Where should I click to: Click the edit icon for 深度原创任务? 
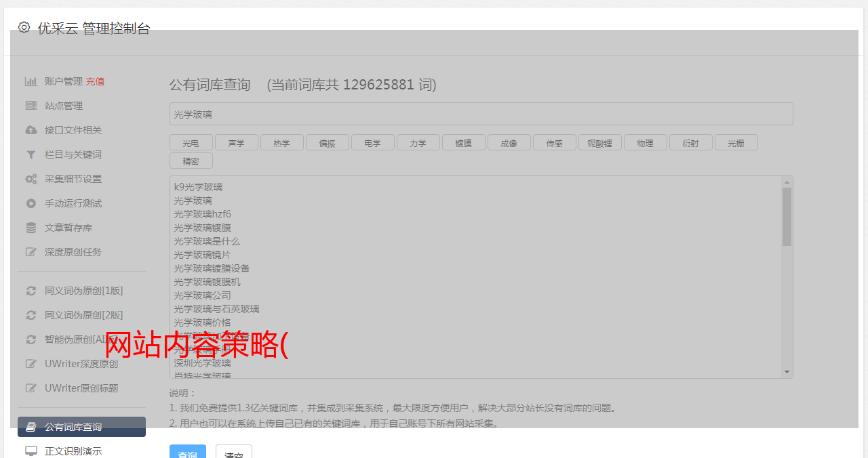pos(31,252)
